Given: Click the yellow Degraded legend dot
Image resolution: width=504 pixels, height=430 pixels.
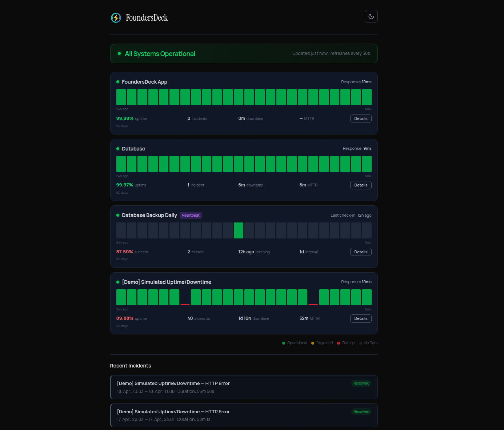Looking at the screenshot, I should 313,343.
